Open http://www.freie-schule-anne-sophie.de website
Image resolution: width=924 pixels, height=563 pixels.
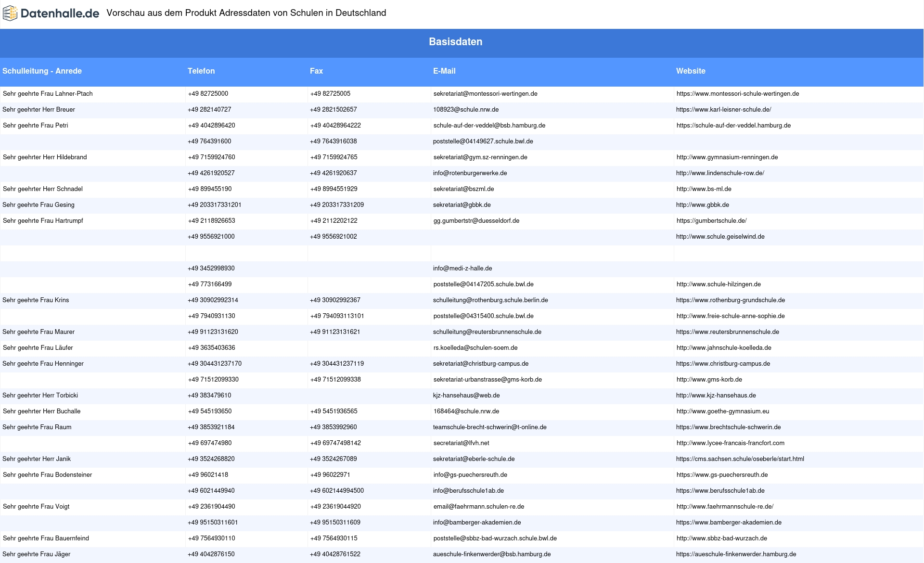point(731,316)
